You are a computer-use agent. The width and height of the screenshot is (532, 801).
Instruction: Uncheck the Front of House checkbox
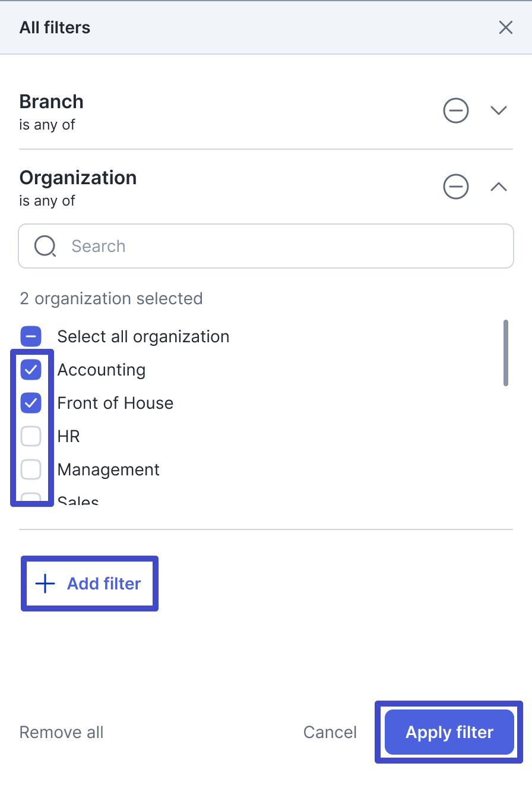(31, 403)
